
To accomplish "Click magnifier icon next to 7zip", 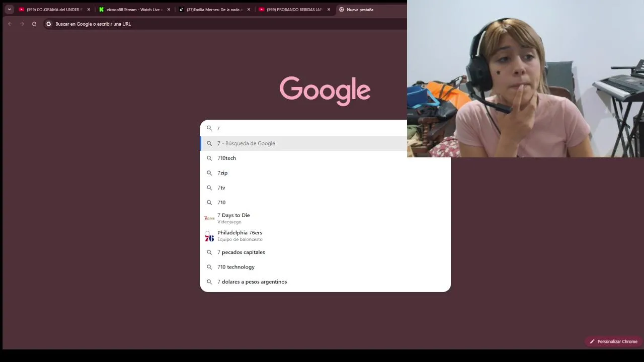I will pos(209,173).
